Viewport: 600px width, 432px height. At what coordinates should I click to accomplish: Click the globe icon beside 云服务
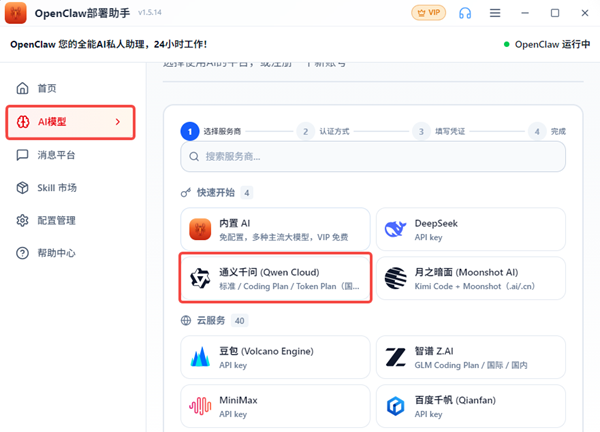pos(186,320)
